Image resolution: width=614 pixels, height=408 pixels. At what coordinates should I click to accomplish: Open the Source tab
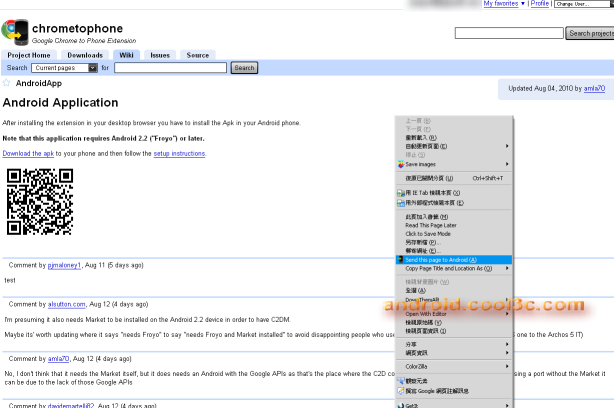198,55
